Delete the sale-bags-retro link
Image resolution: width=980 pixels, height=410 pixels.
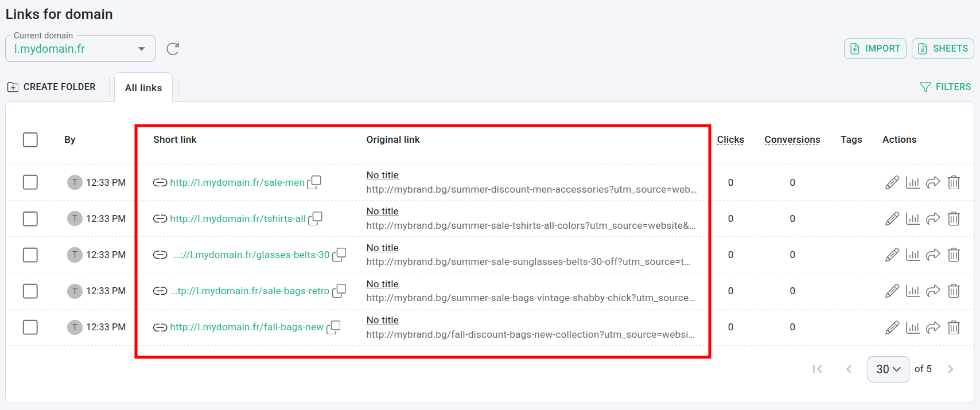pyautogui.click(x=954, y=291)
